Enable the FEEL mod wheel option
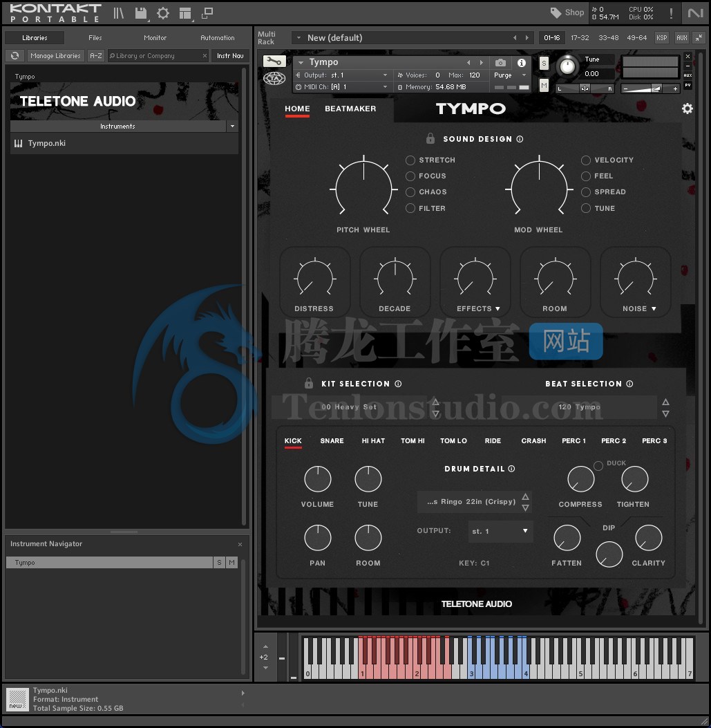The width and height of the screenshot is (711, 728). point(586,176)
